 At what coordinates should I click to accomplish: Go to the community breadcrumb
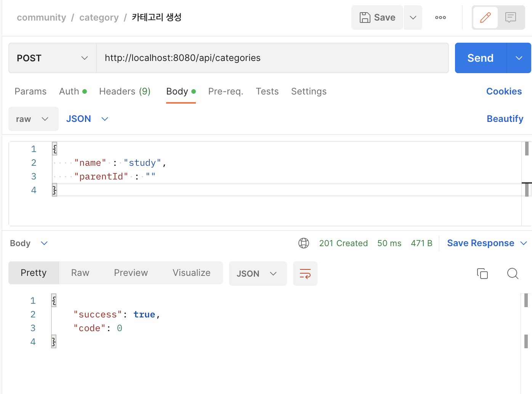42,18
